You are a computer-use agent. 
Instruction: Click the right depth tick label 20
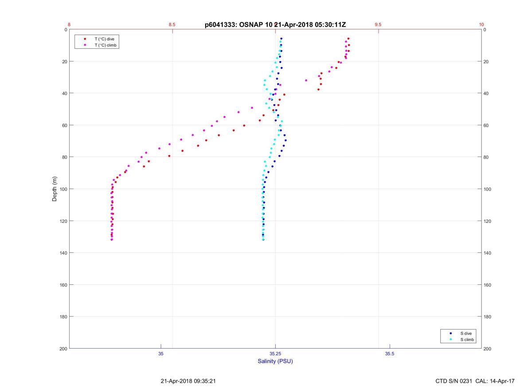[x=486, y=62]
